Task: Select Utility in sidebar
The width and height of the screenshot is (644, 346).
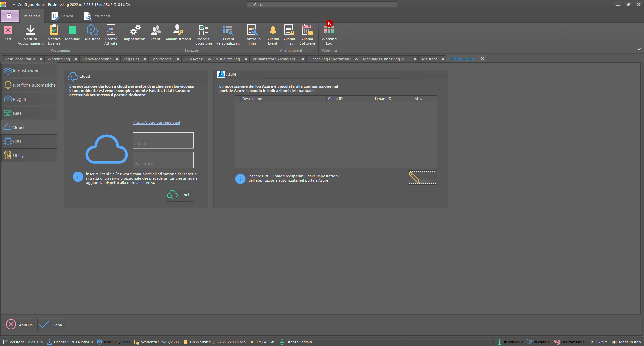Action: [x=29, y=155]
